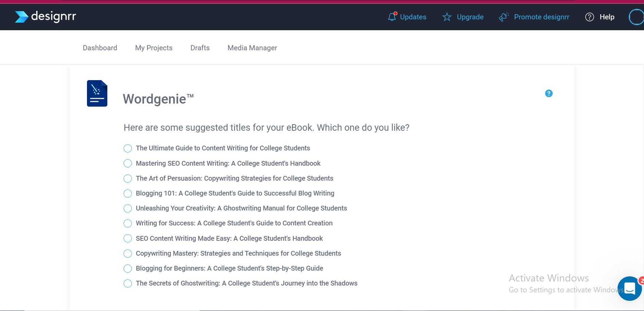Click the profile avatar circle
The image size is (644, 311).
click(x=636, y=17)
